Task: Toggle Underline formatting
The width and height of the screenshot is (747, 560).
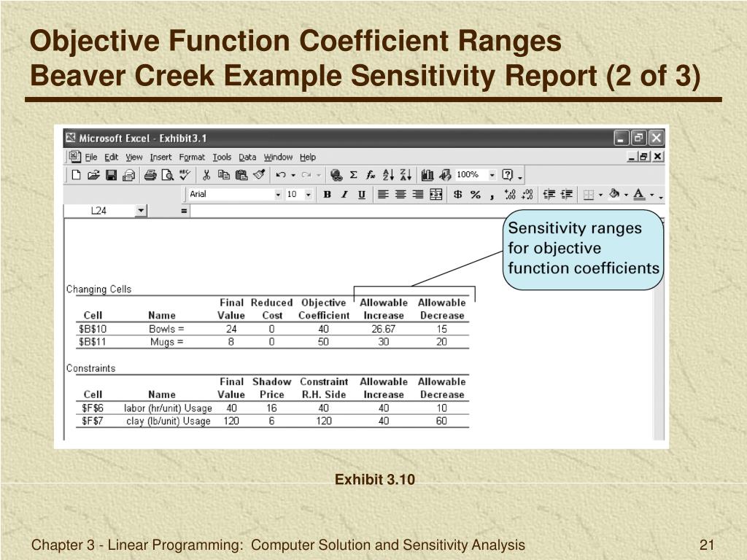Action: (x=362, y=194)
